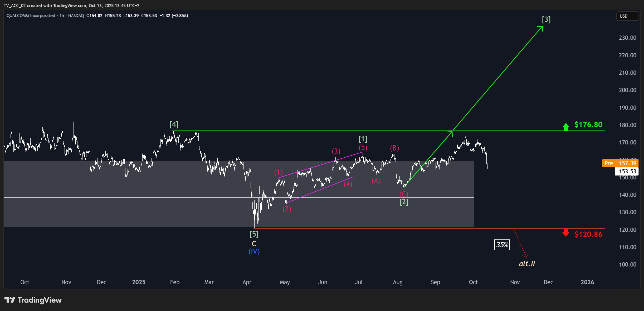
Task: Click the green arrowhead touching the $176.80 line
Action: pyautogui.click(x=451, y=134)
